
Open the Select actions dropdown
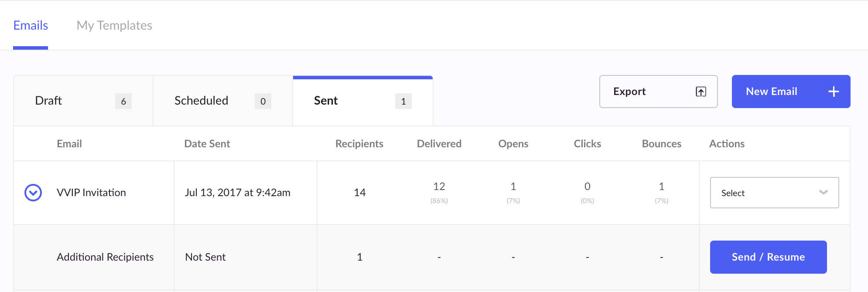tap(774, 193)
